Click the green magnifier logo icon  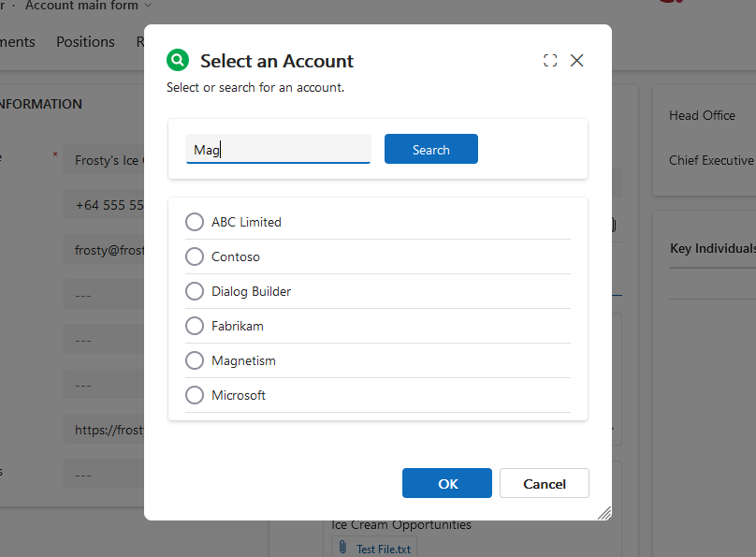[x=178, y=60]
